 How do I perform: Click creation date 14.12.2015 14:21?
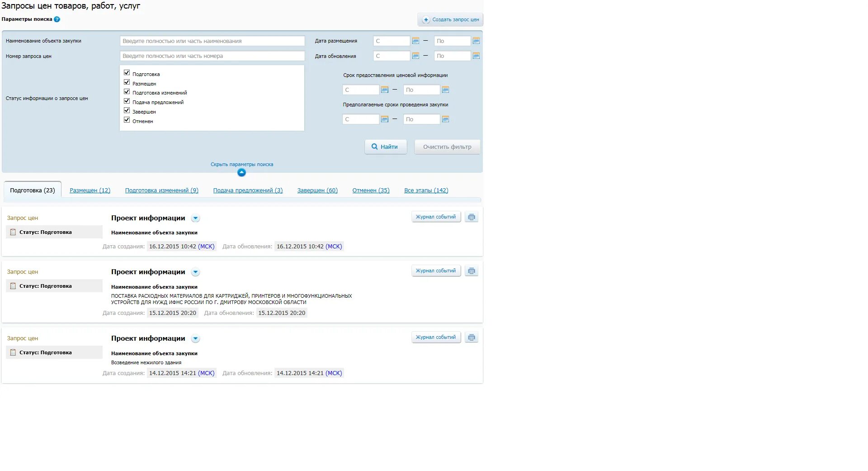point(182,373)
